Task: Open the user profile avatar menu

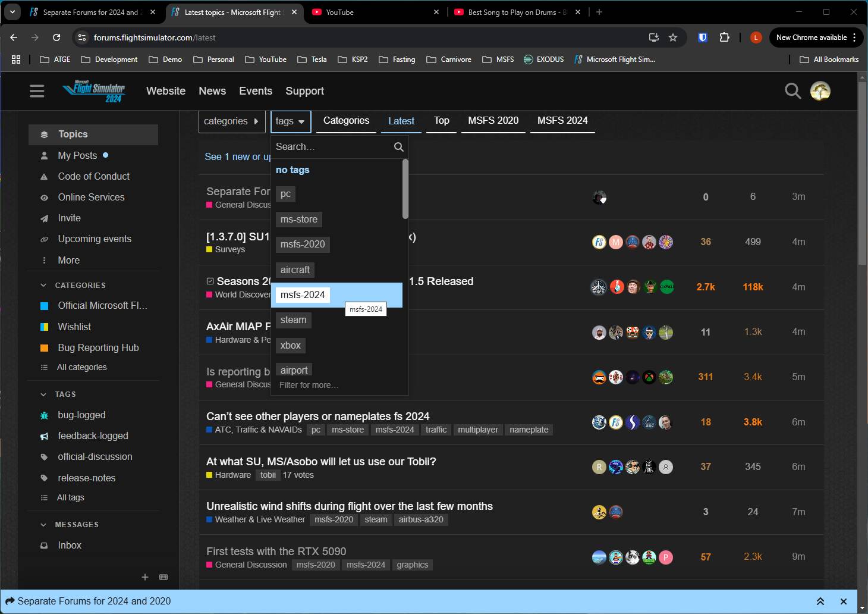Action: [820, 91]
